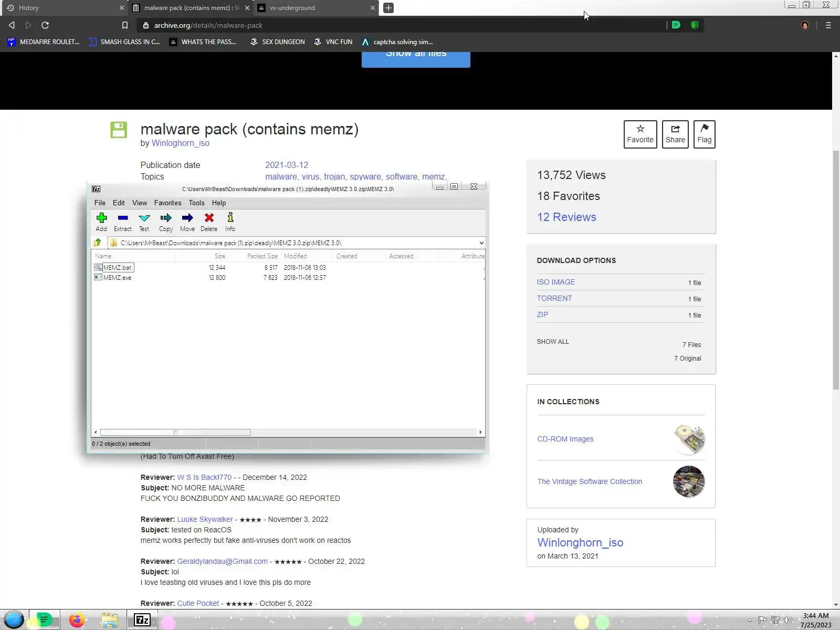Open the Help menu in 7-Zip

coord(219,203)
